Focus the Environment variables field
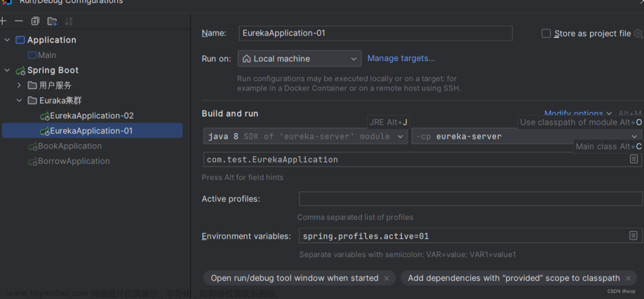This screenshot has height=299, width=644. coord(470,236)
